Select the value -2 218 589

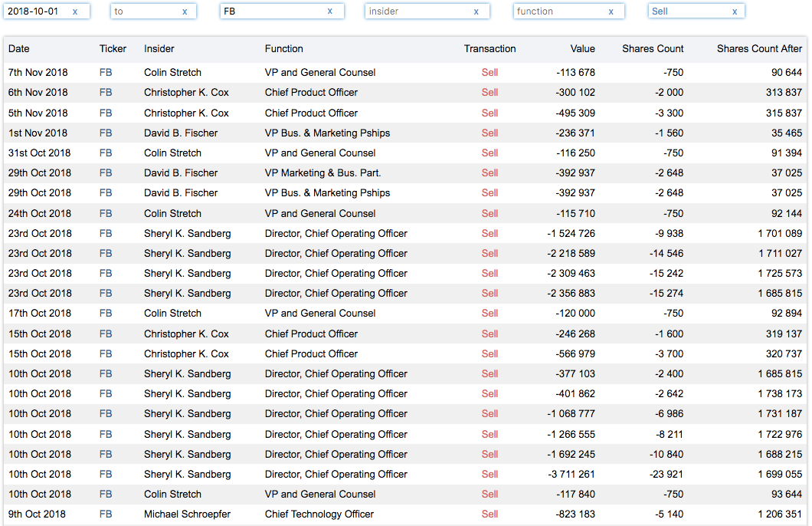pos(571,253)
